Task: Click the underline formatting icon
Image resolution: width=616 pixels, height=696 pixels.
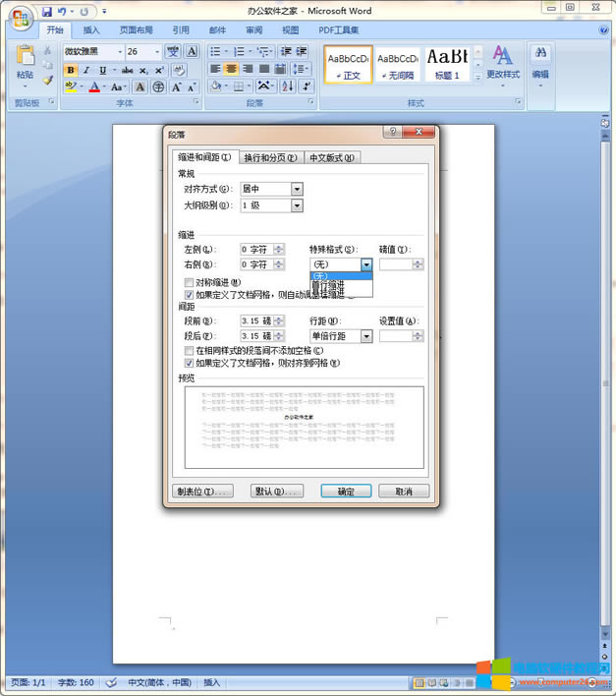Action: coord(102,70)
